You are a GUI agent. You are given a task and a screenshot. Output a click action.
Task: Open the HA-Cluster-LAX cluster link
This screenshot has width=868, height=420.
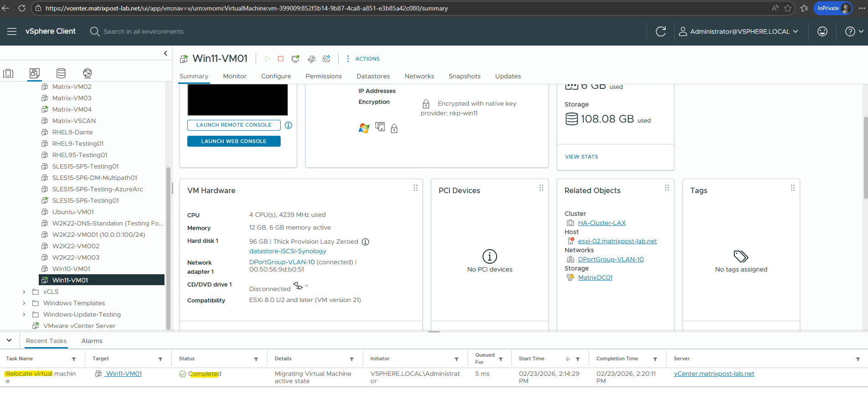(x=601, y=223)
